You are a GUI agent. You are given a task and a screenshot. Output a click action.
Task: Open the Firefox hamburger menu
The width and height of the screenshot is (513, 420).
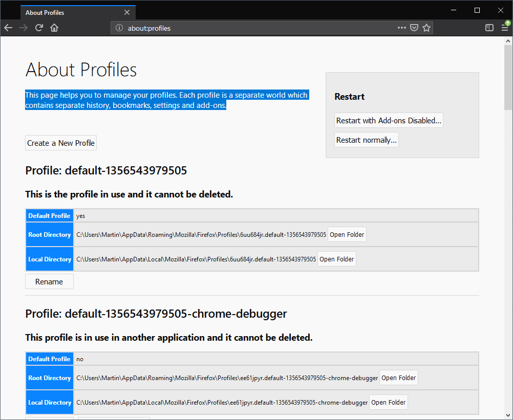click(504, 28)
